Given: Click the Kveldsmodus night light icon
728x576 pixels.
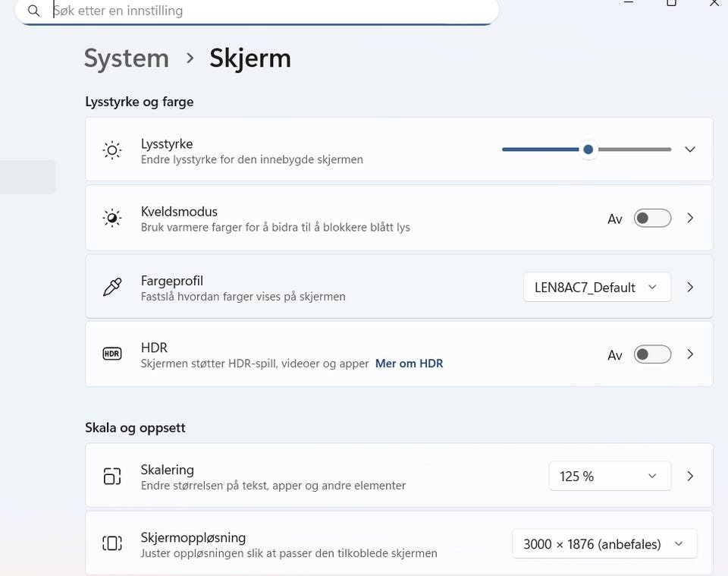Looking at the screenshot, I should click(x=112, y=218).
